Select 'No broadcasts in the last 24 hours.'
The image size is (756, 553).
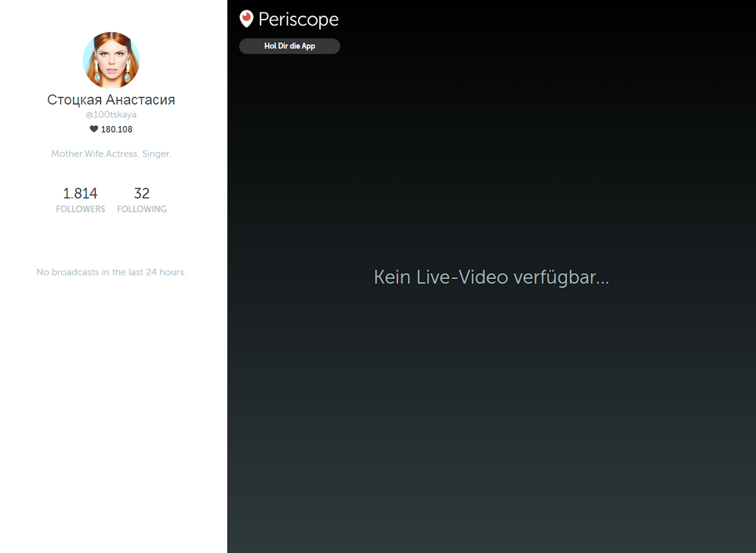111,272
